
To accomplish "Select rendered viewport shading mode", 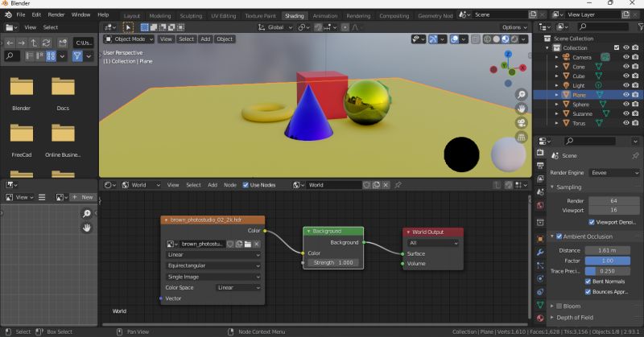I will [514, 39].
